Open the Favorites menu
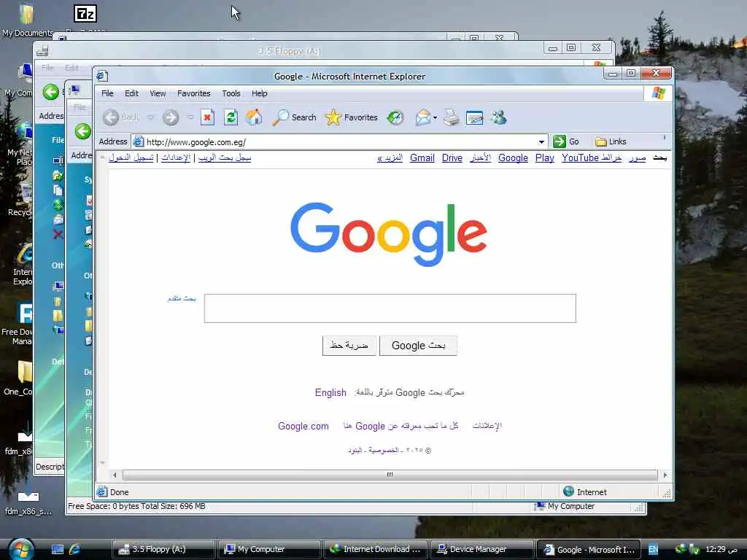This screenshot has height=560, width=747. (193, 93)
